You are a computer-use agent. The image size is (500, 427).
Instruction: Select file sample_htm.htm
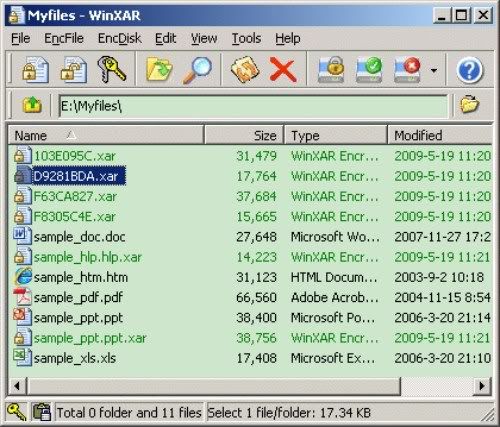coord(81,277)
